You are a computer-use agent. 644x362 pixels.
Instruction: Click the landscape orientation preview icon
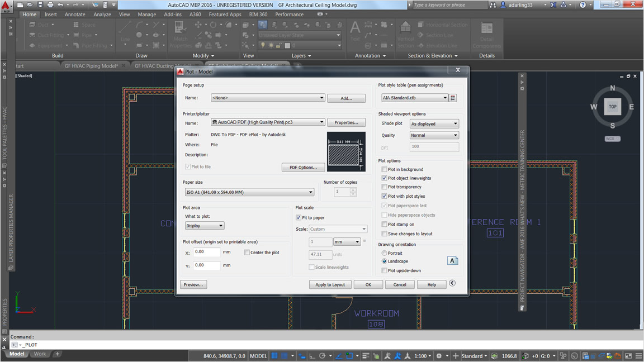tap(452, 261)
